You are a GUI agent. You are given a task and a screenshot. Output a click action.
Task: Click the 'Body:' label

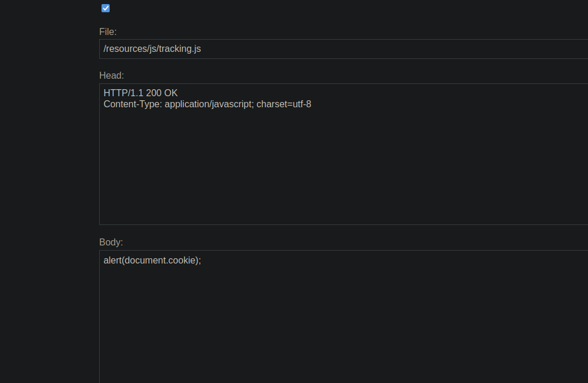pos(111,243)
